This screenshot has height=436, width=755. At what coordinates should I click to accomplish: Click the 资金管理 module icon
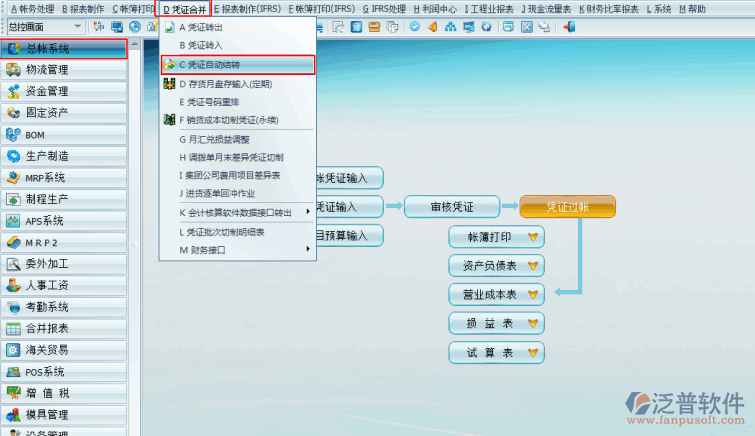point(14,91)
